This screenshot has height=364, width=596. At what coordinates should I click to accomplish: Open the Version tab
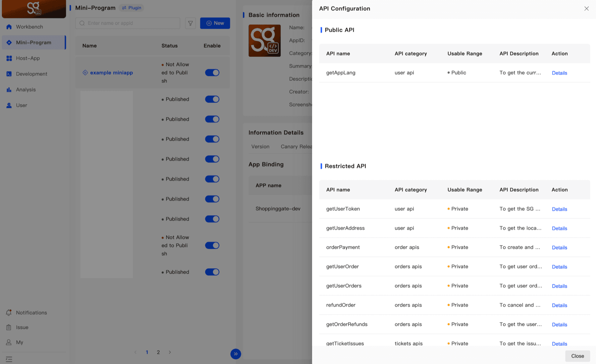pyautogui.click(x=260, y=146)
